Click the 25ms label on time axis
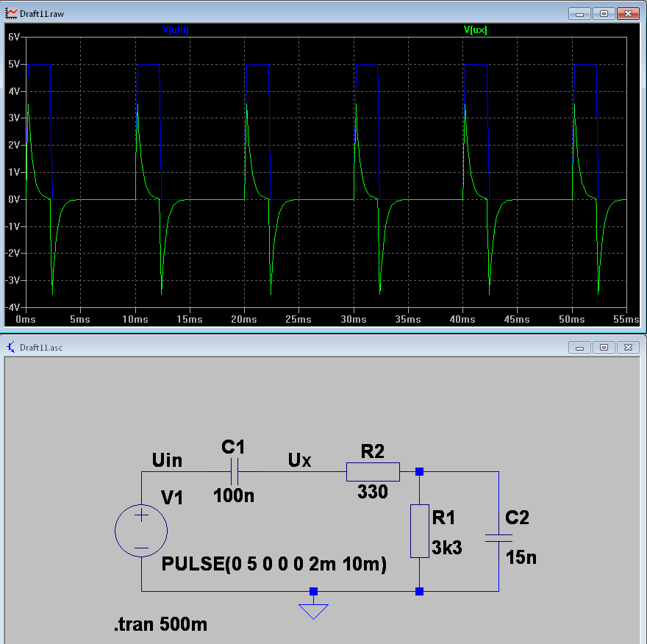This screenshot has width=647, height=644. click(x=299, y=319)
